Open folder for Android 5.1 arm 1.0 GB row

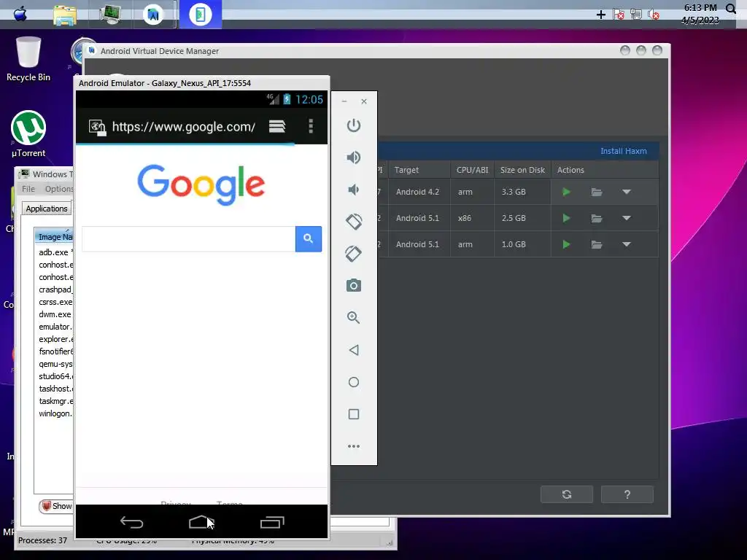(x=597, y=244)
